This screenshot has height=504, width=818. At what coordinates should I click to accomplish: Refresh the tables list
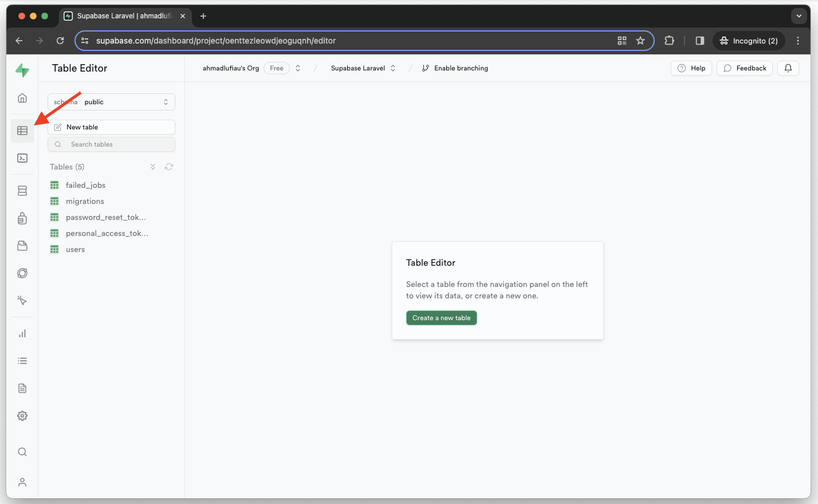(169, 167)
